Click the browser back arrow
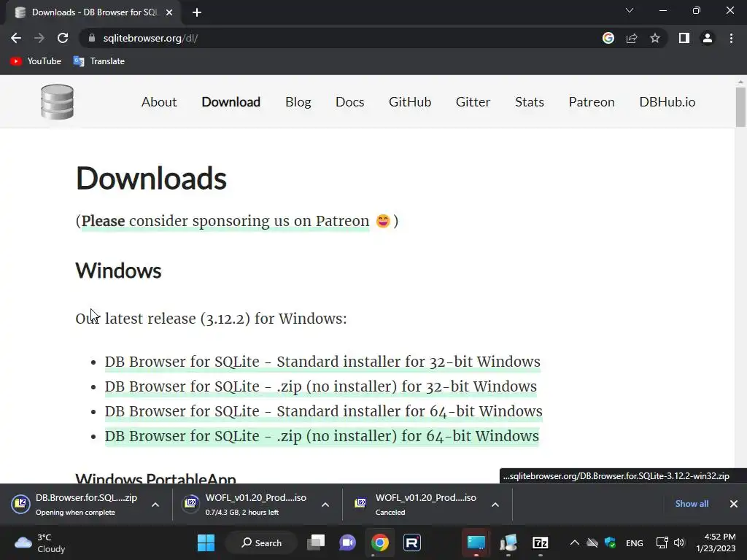The image size is (747, 560). coord(16,38)
